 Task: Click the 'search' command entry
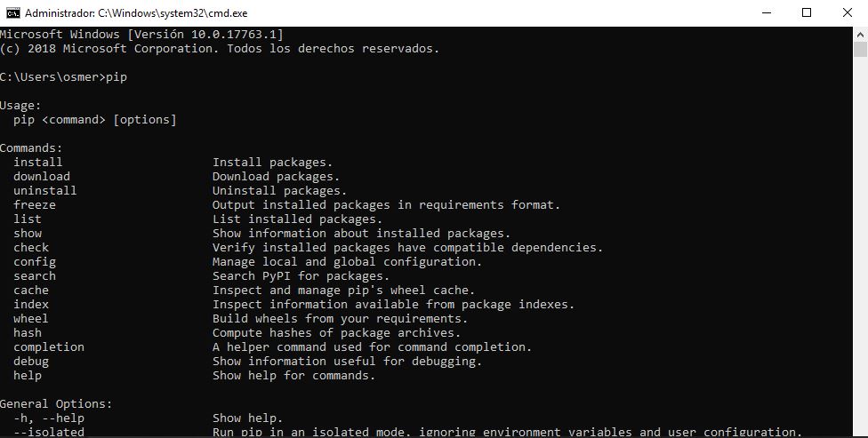pos(35,275)
